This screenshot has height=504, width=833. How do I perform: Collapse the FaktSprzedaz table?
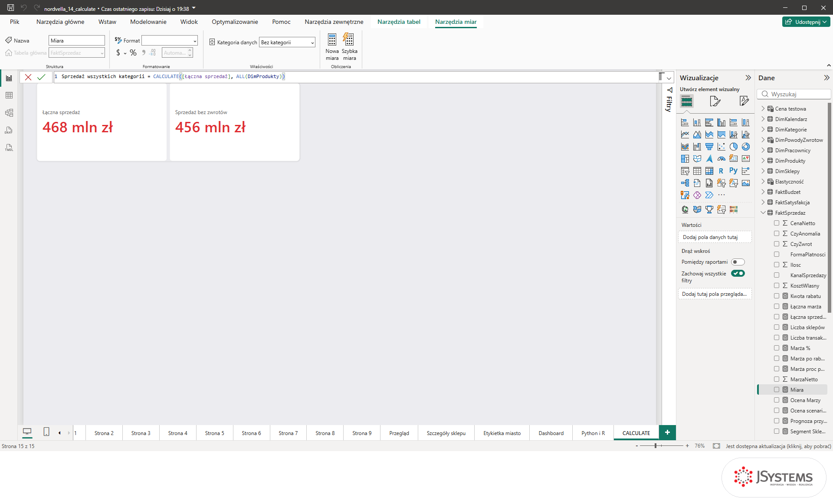click(763, 213)
